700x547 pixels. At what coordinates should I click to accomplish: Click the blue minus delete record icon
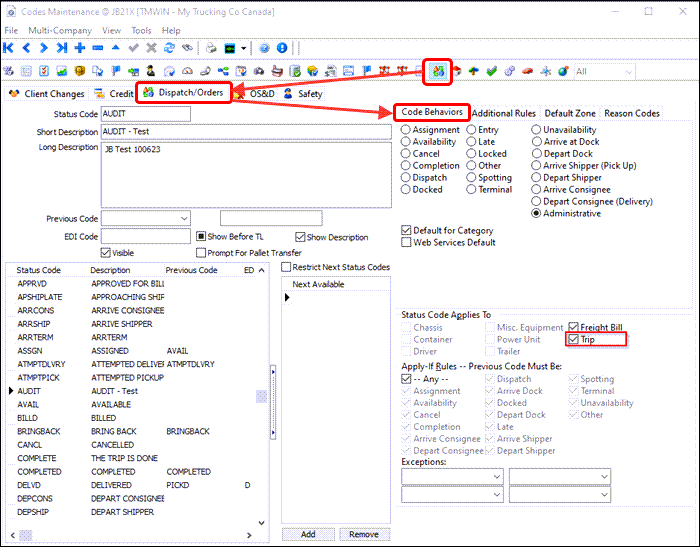click(97, 48)
